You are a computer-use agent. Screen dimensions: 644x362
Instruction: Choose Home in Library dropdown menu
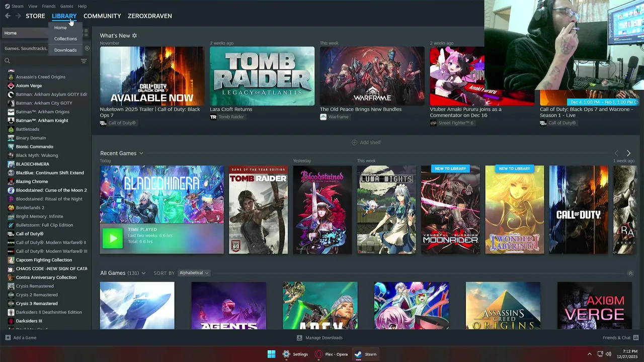tap(60, 28)
